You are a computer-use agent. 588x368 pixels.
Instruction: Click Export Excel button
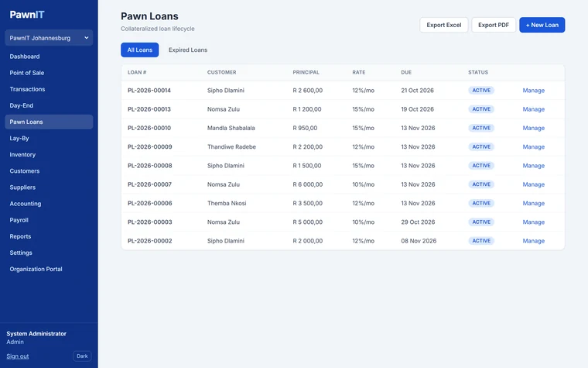pos(444,25)
